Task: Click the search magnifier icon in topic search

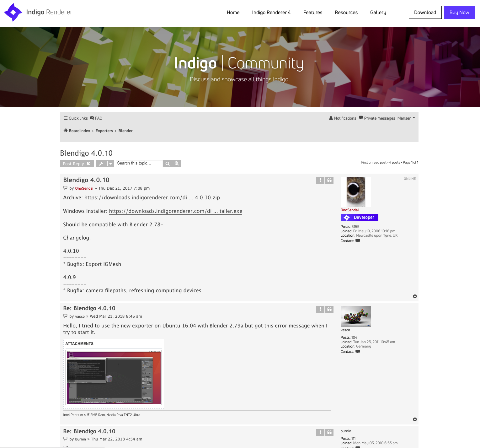Action: pos(168,164)
